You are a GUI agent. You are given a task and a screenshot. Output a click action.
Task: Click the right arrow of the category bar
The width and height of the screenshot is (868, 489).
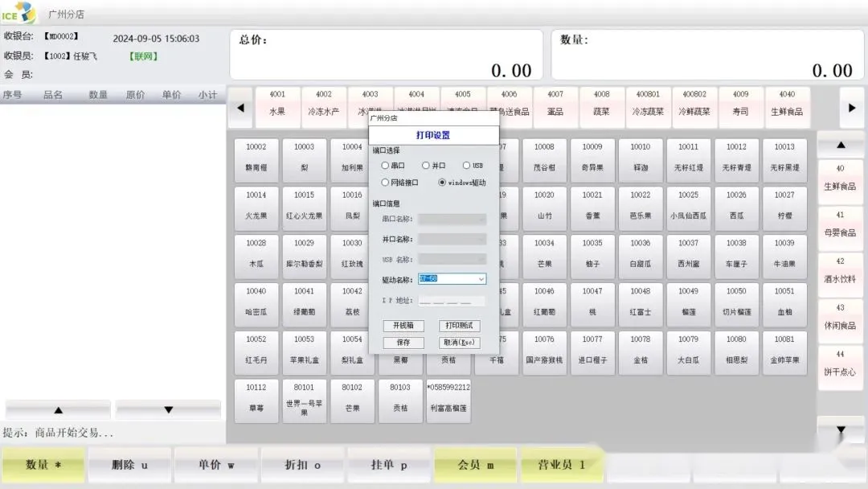[852, 108]
